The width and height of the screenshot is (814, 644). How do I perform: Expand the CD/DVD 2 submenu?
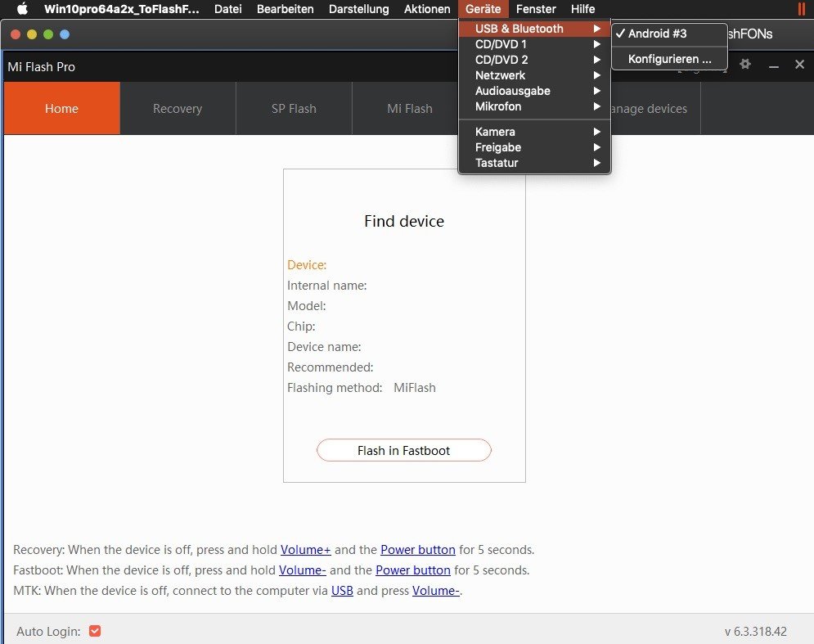535,60
